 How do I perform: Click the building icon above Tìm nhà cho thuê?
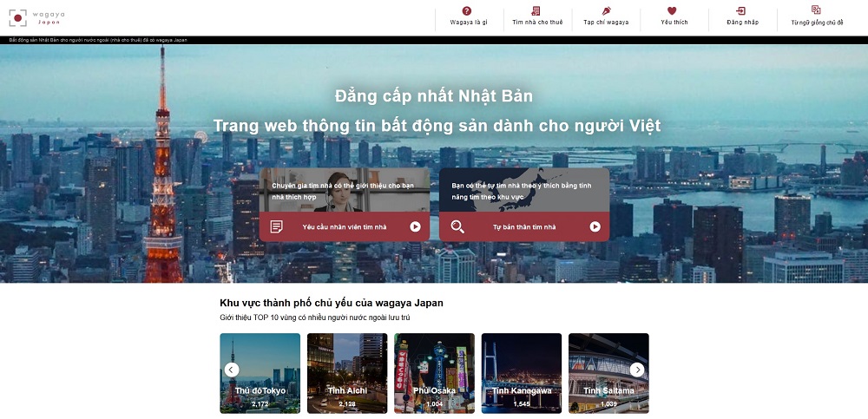[x=536, y=10]
